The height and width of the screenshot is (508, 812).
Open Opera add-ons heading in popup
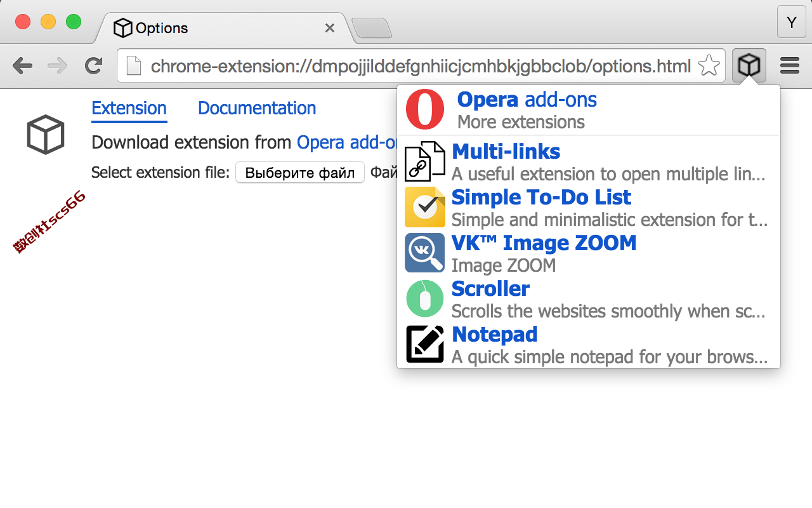coord(527,100)
